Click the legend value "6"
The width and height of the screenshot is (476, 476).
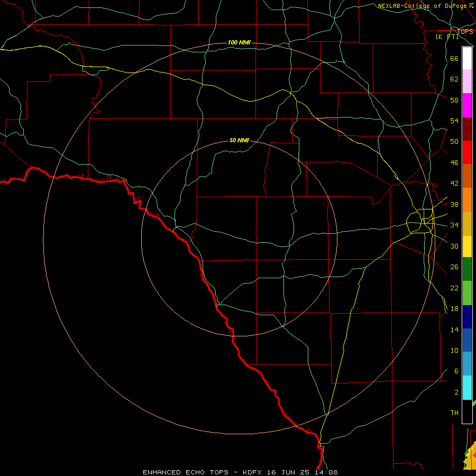[x=456, y=371]
